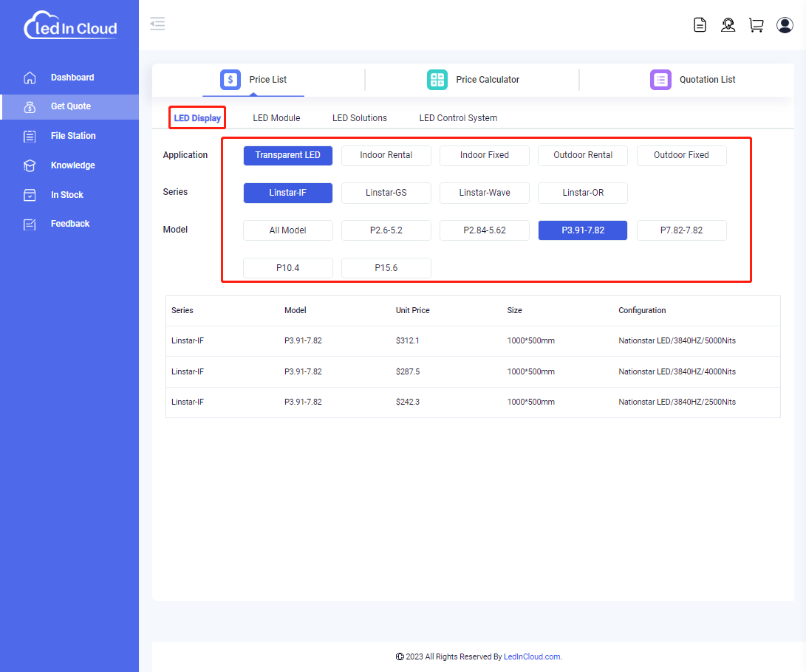
Task: Select the All Model button
Action: [287, 230]
